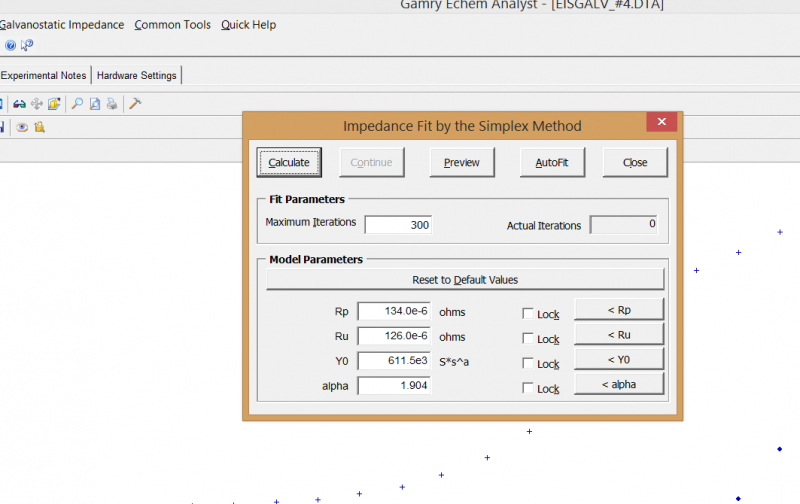This screenshot has height=504, width=800.
Task: Open print preview page-magnifier icon
Action: [x=95, y=104]
